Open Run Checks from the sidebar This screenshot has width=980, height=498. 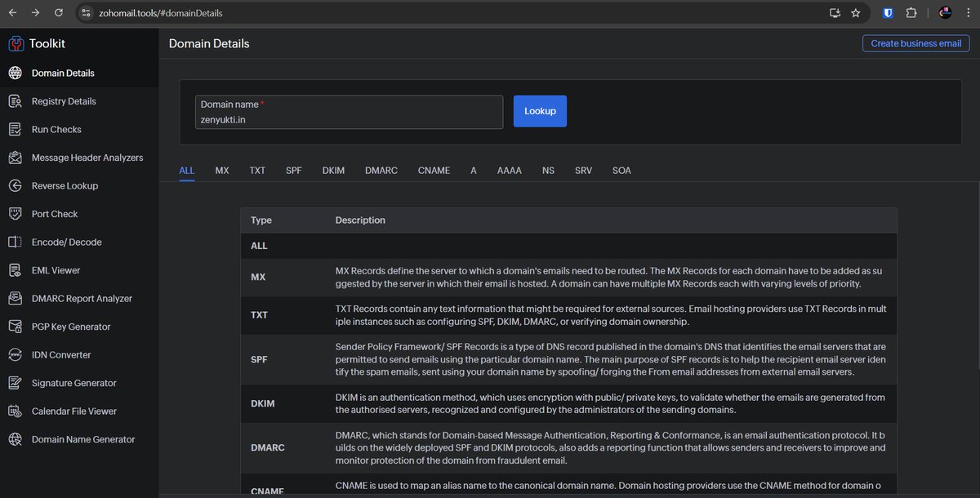(56, 129)
